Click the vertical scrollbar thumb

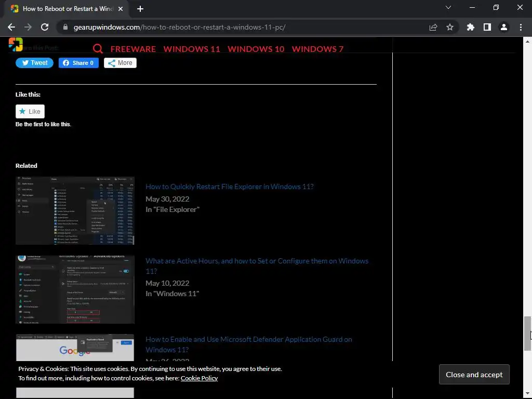527,334
